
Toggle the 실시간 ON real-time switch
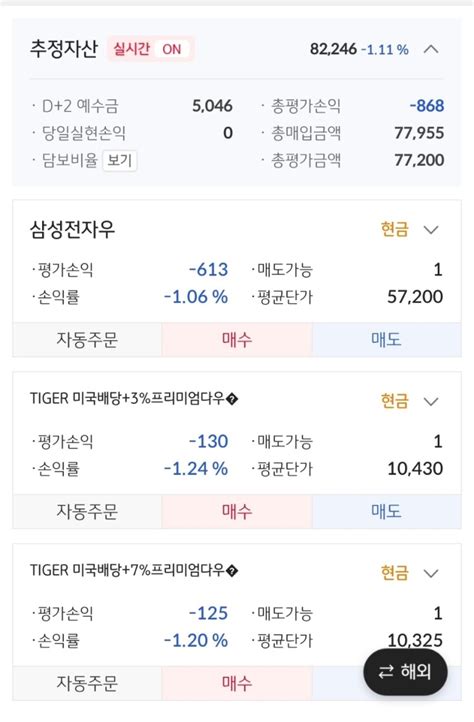click(x=151, y=49)
